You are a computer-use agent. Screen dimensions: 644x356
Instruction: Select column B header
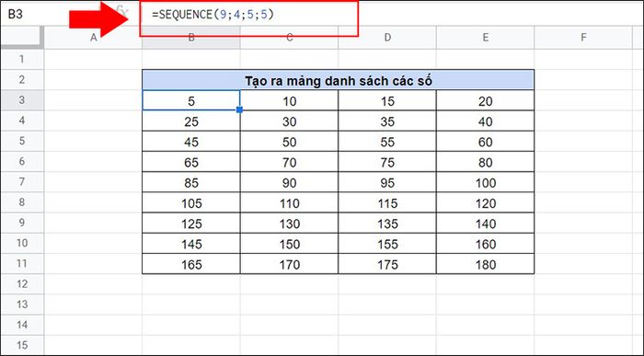coord(191,38)
